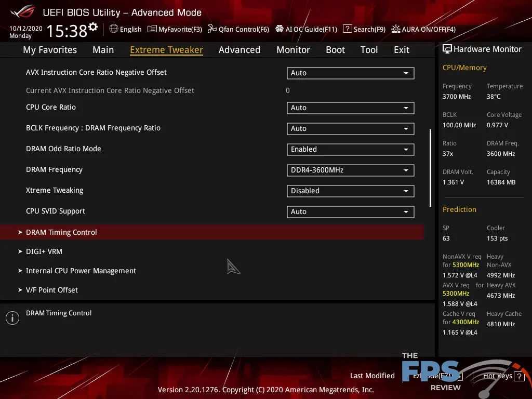532x399 pixels.
Task: Click the Xtreme Tweaking label
Action: coord(55,190)
